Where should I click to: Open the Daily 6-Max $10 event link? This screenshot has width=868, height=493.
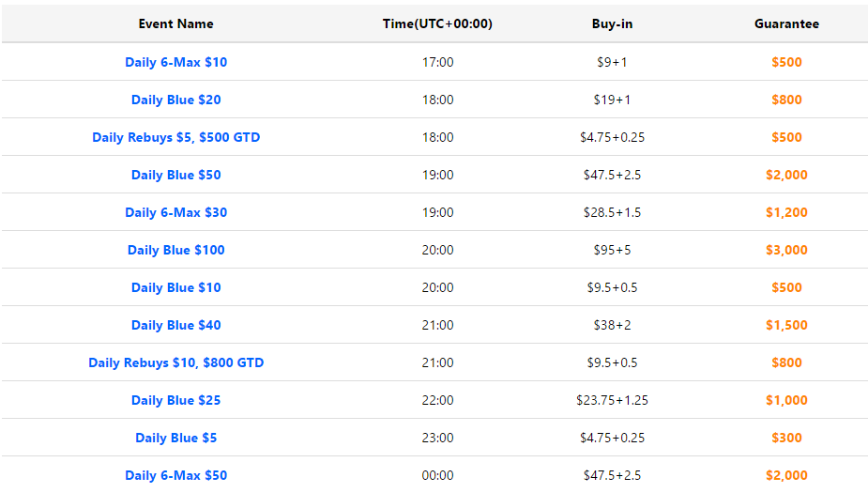pyautogui.click(x=176, y=62)
